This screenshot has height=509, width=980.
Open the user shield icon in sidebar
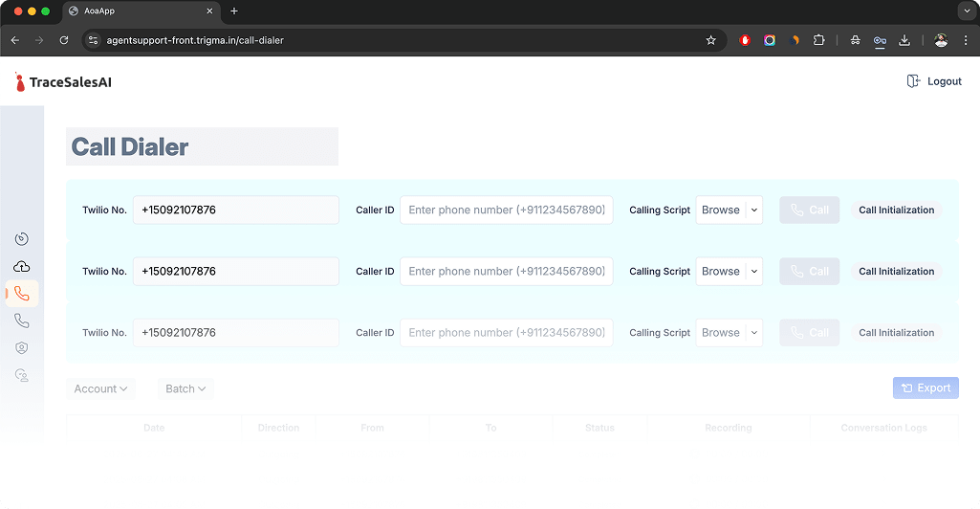coord(21,348)
